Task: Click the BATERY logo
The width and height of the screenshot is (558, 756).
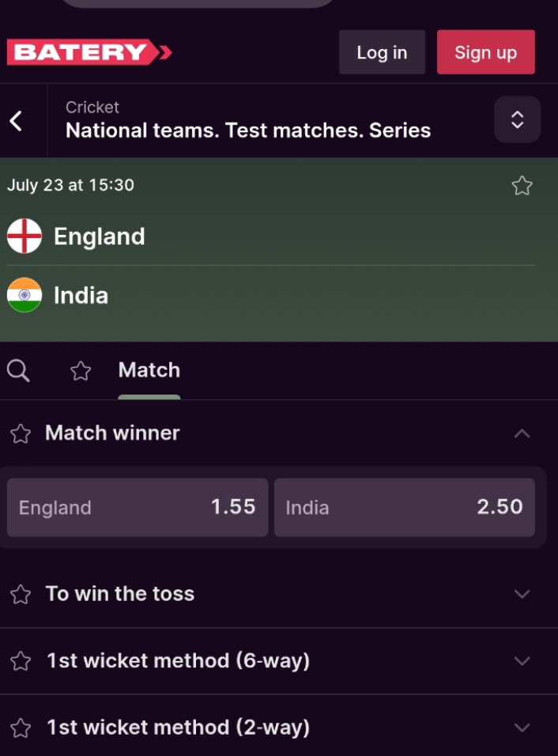Action: [x=87, y=52]
